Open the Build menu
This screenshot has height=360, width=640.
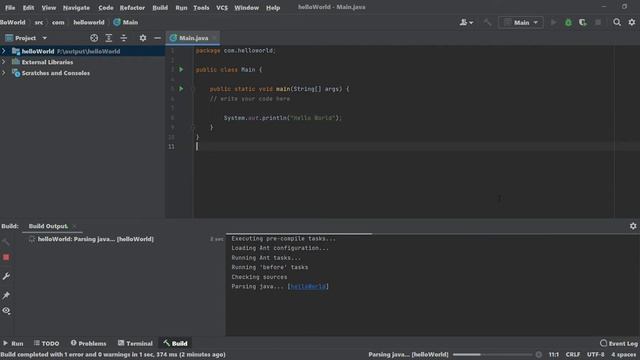(x=160, y=7)
